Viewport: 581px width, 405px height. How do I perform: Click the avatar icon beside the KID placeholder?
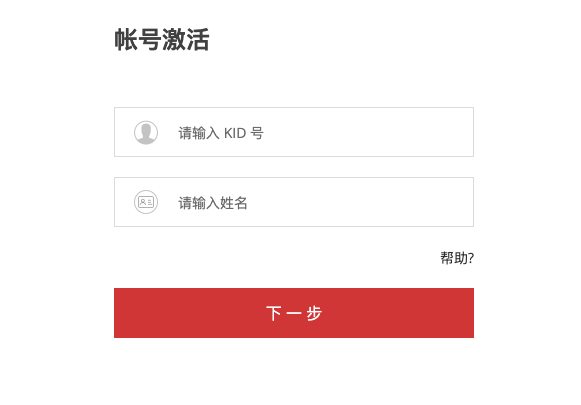click(146, 132)
